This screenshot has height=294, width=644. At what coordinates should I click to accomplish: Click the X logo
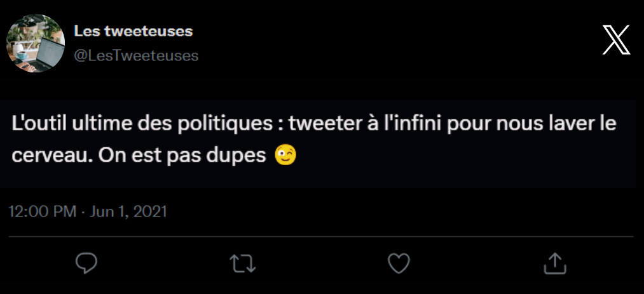[x=615, y=40]
